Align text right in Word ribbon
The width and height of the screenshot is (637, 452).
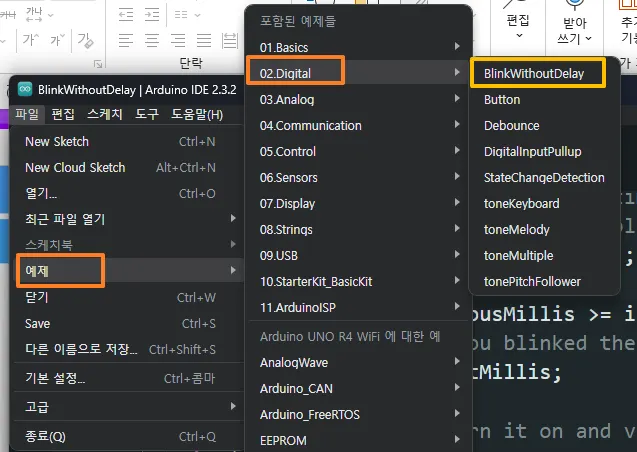click(178, 41)
